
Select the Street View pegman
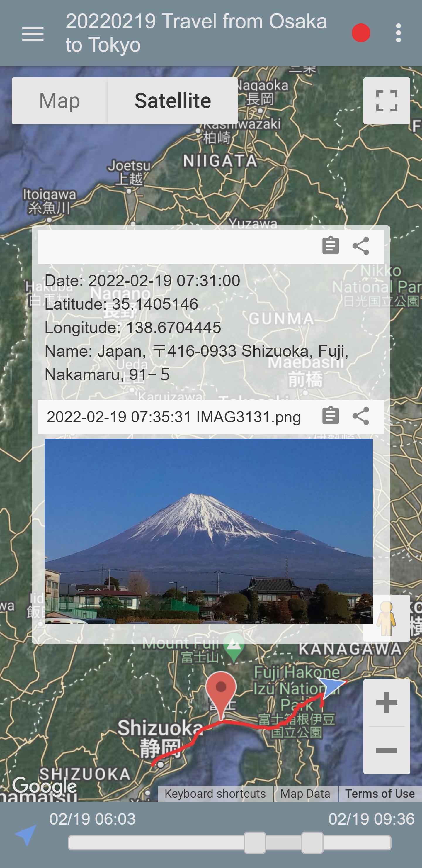(x=386, y=618)
